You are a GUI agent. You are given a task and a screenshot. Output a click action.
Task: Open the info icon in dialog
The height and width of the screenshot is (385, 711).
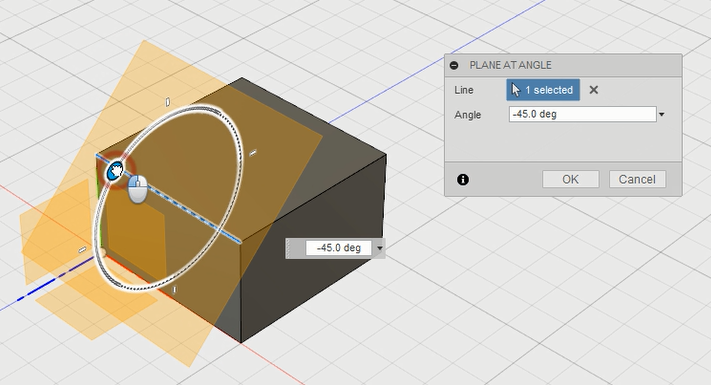coord(463,180)
